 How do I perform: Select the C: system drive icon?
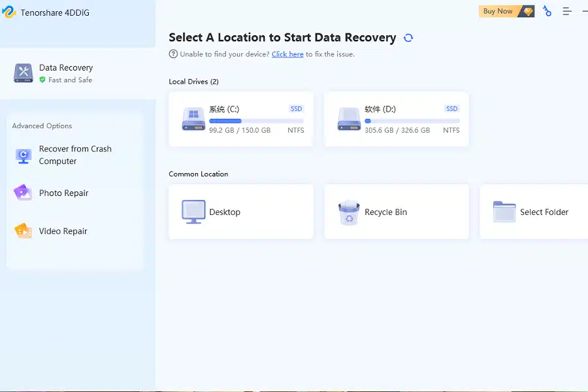coord(193,119)
